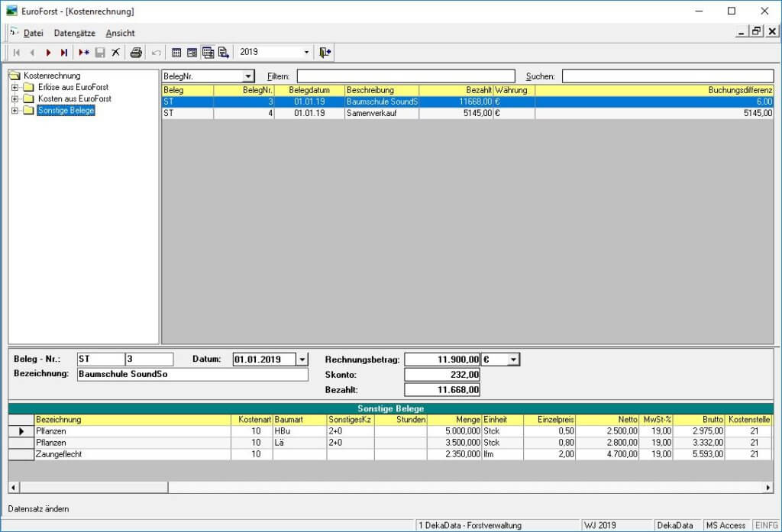Click the document export icon with blue arrow
Viewport: 782px width, 532px height.
pos(224,53)
